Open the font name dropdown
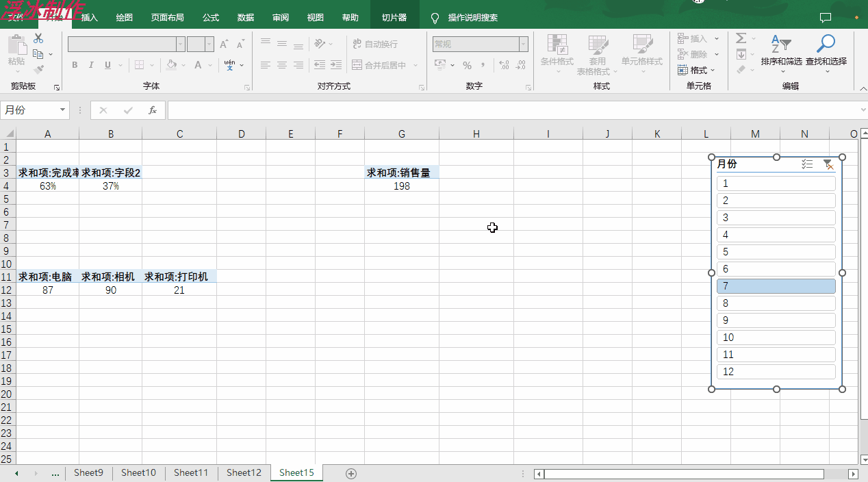The image size is (868, 482). [x=181, y=45]
